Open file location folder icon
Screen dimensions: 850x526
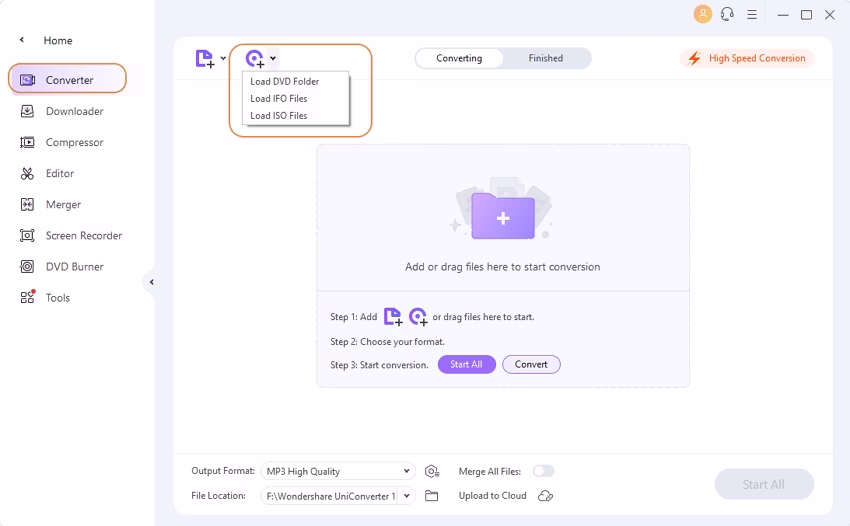tap(432, 495)
